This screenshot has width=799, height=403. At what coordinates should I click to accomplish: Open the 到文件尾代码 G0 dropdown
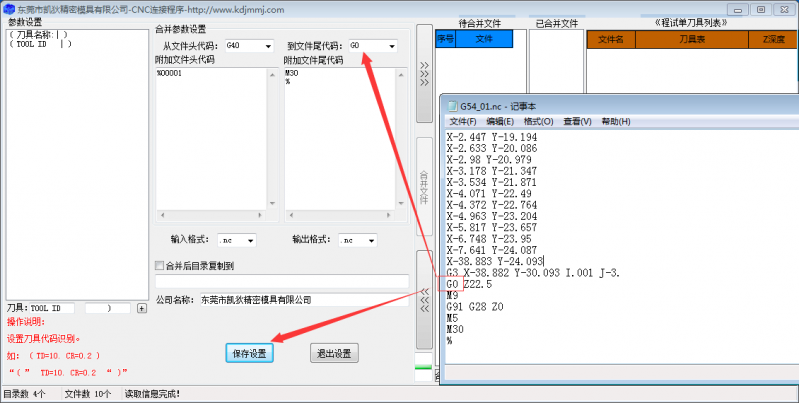373,46
